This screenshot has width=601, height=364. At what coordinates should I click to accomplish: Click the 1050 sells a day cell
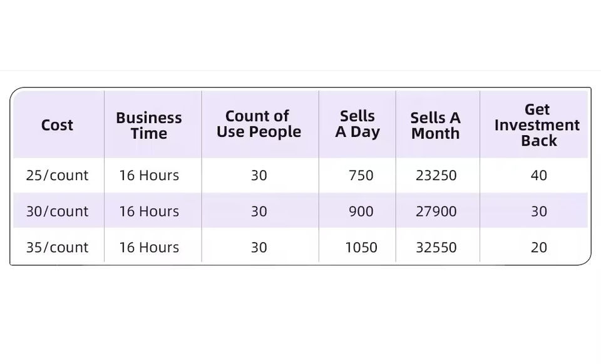361,248
